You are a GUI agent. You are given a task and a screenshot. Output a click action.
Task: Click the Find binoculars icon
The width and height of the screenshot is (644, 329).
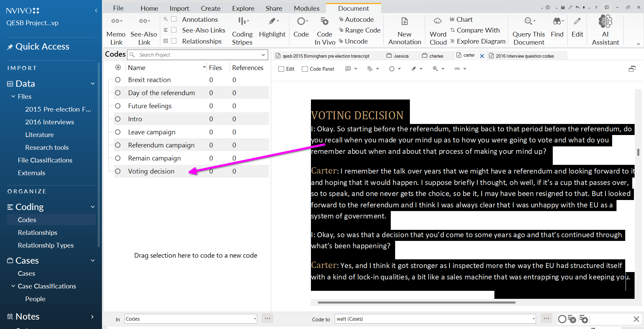(557, 22)
